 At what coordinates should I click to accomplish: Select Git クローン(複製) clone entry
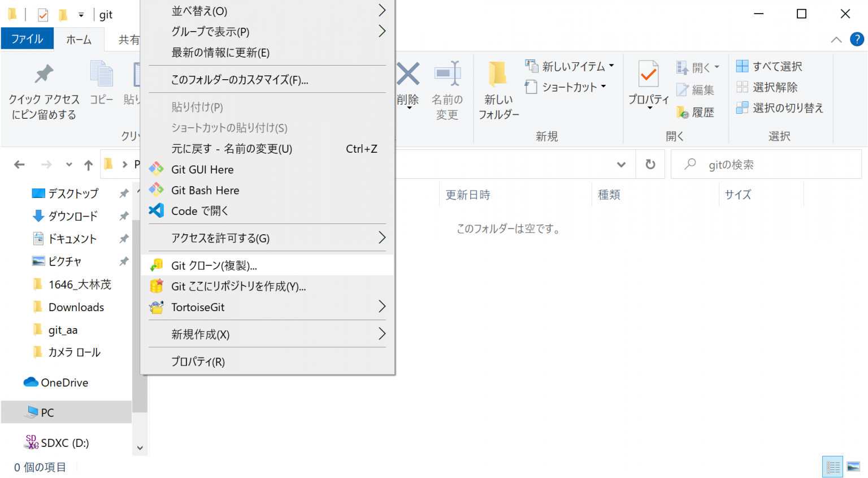[x=214, y=265]
